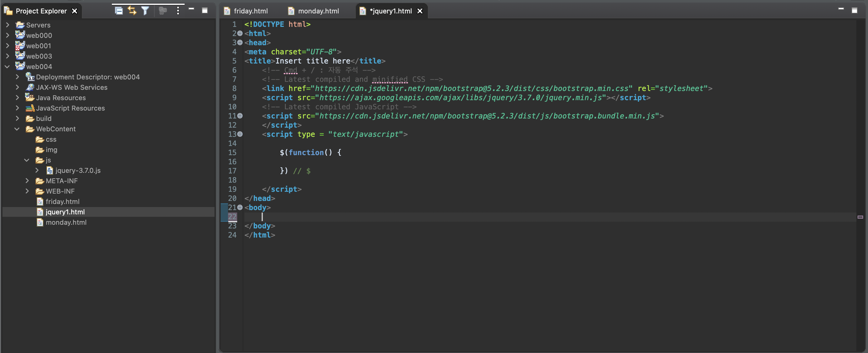The height and width of the screenshot is (353, 868).
Task: Click the Collapse All icon in Project Explorer
Action: (x=119, y=11)
